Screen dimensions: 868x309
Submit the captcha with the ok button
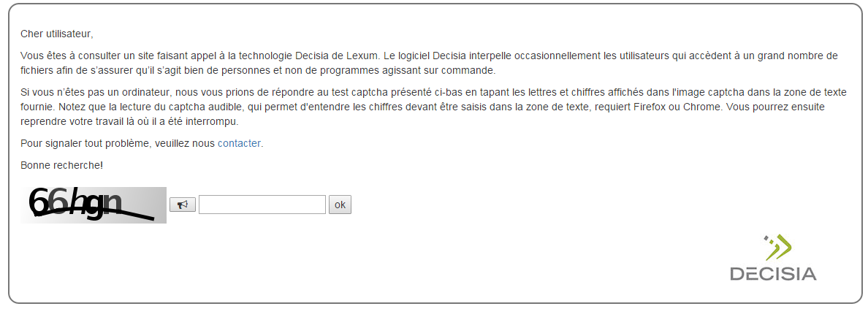(340, 205)
